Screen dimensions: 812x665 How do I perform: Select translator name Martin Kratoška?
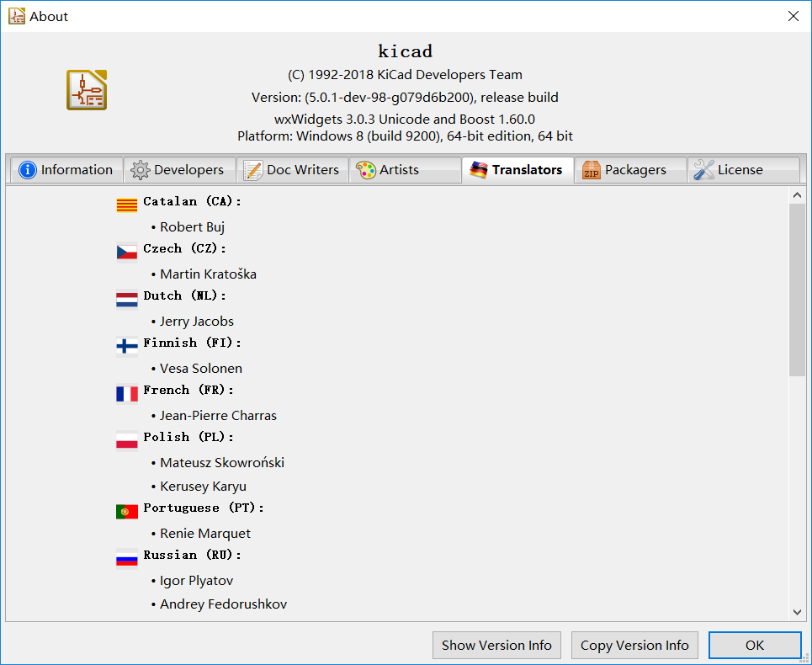tap(208, 274)
